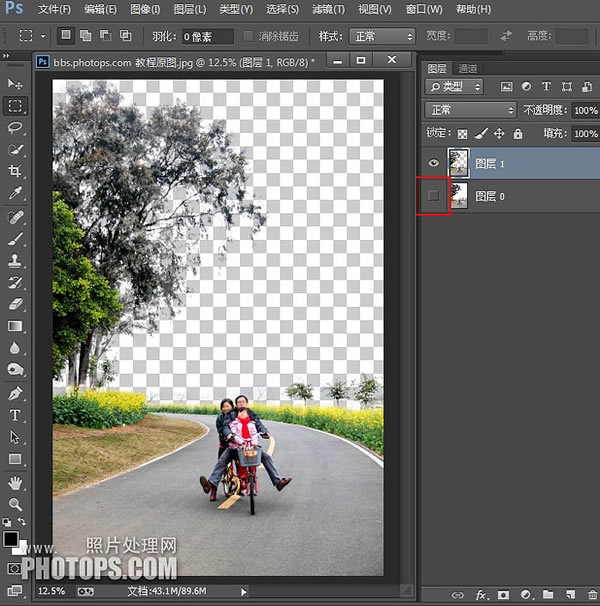Select the Blur tool
Image resolution: width=600 pixels, height=606 pixels.
[x=15, y=348]
